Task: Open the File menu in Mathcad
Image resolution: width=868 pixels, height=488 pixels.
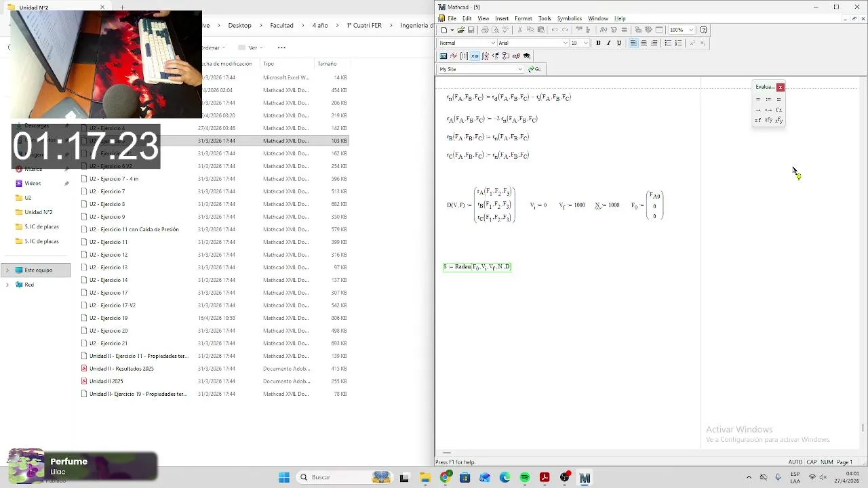Action: (x=452, y=18)
